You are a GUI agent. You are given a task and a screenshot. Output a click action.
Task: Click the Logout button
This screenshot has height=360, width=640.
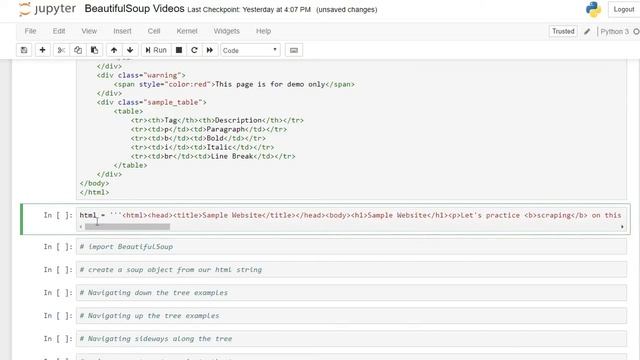pos(623,9)
